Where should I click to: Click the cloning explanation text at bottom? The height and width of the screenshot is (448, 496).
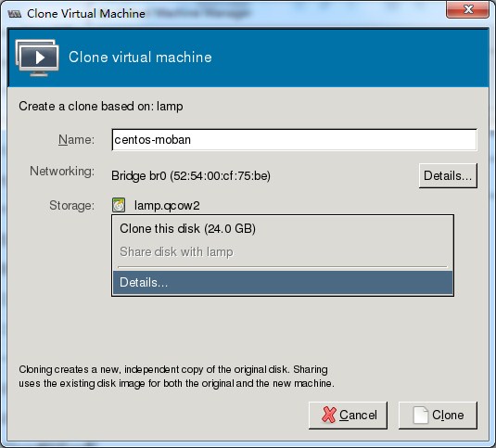tap(176, 377)
